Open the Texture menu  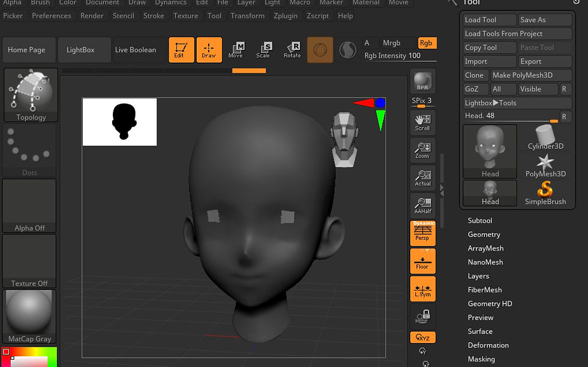pyautogui.click(x=185, y=16)
